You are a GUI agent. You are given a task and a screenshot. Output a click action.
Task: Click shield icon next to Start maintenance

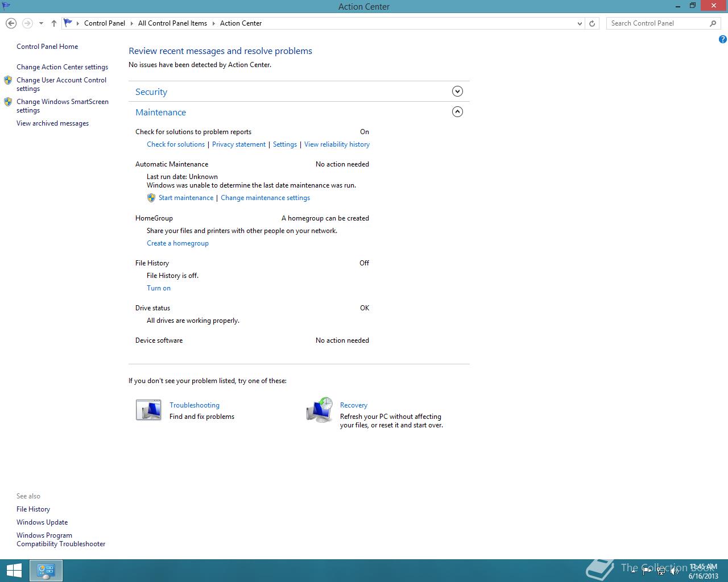click(x=151, y=198)
